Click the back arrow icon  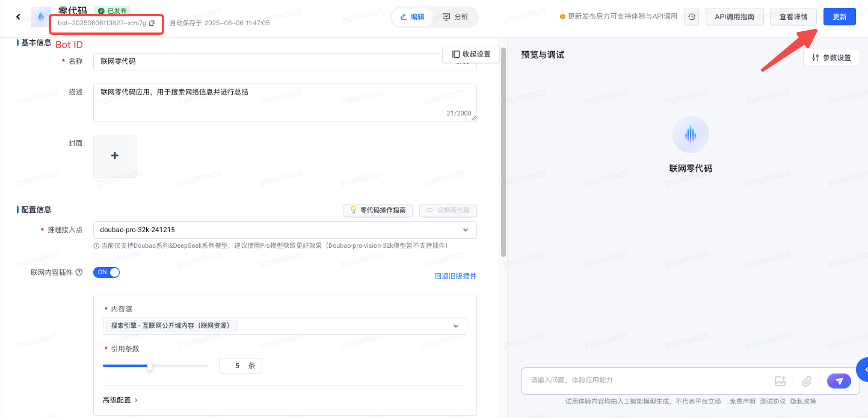pyautogui.click(x=18, y=17)
